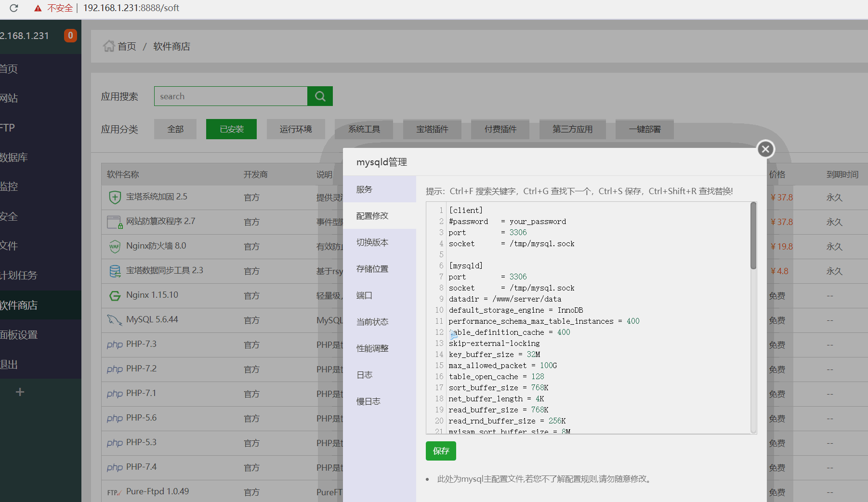Click the MySQL 5.6.44 software name

click(152, 319)
